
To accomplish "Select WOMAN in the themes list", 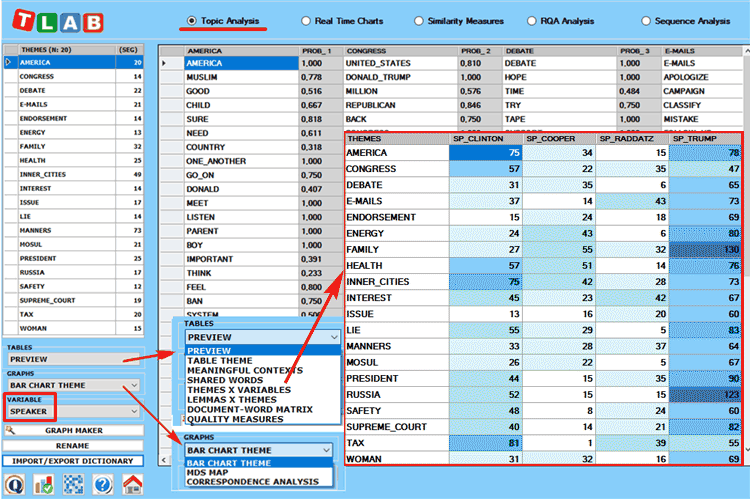I will (67, 328).
